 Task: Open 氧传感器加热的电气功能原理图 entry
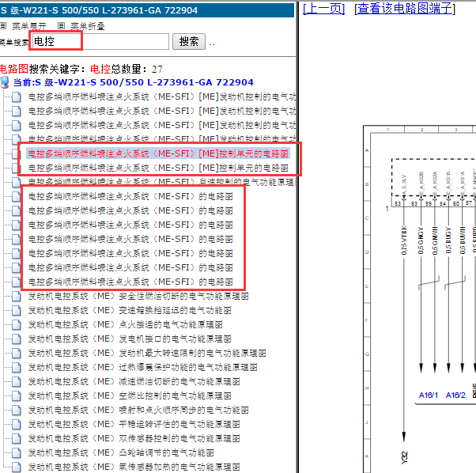134,467
